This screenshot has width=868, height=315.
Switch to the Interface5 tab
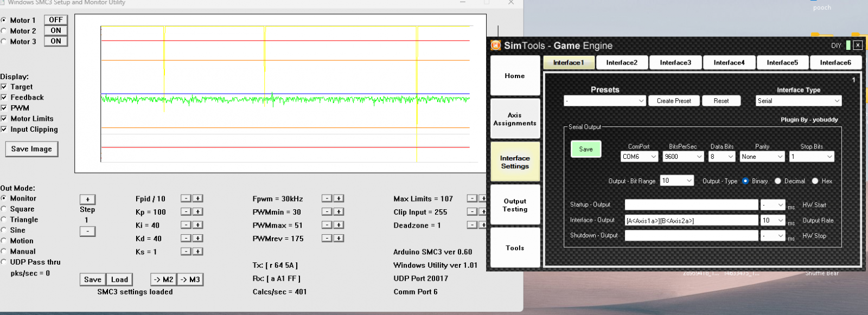(x=782, y=63)
